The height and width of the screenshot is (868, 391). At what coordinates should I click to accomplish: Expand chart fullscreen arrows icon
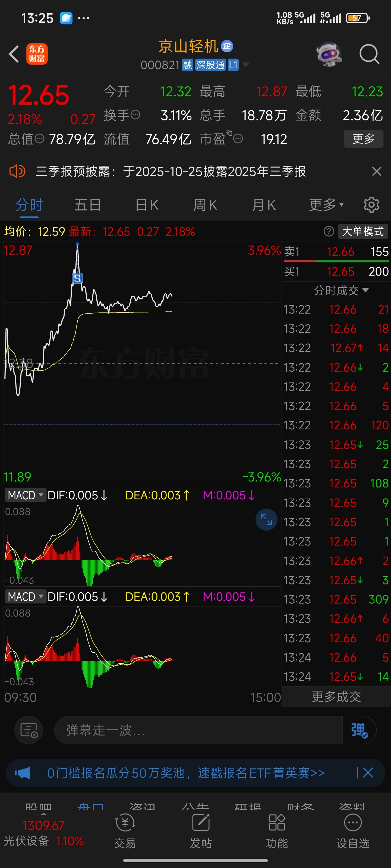[266, 519]
